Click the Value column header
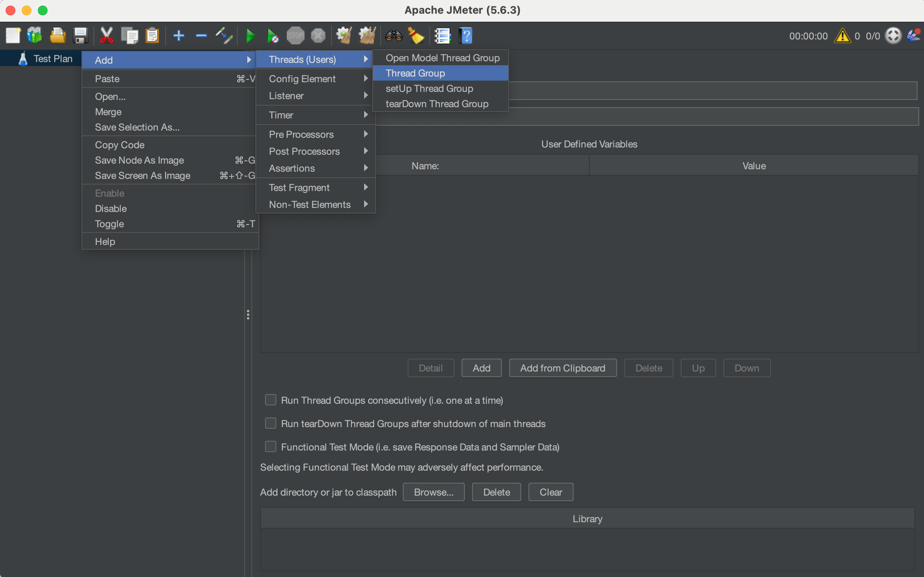 [754, 166]
